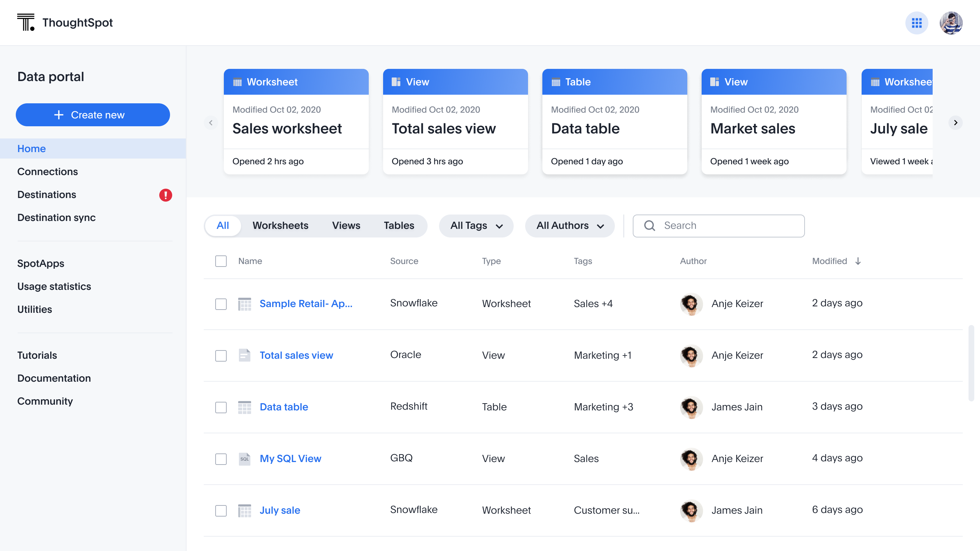Open the Data table link in list
Viewport: 980px width, 551px height.
point(284,407)
